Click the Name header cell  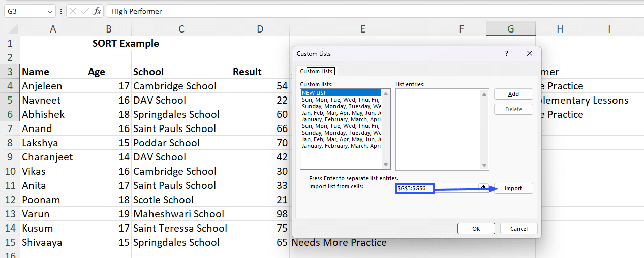pyautogui.click(x=53, y=72)
